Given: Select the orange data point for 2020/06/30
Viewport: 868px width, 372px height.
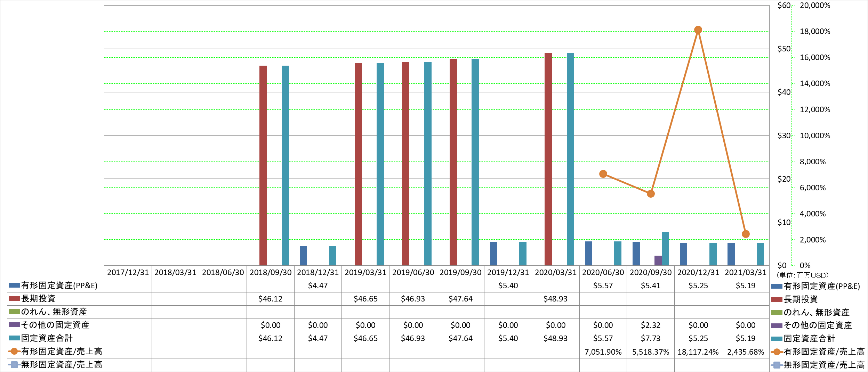Looking at the screenshot, I should (x=603, y=174).
